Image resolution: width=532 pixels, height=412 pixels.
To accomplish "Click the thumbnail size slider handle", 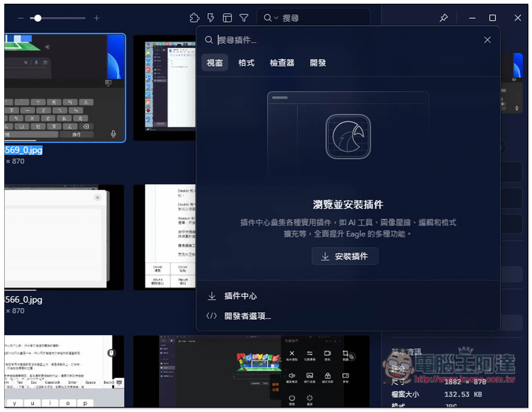I will [x=38, y=18].
